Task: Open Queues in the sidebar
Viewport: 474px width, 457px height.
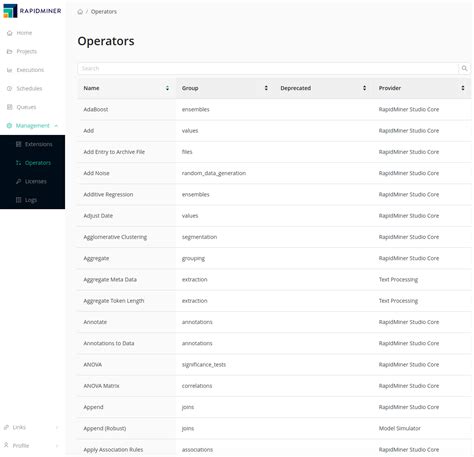Action: pyautogui.click(x=26, y=107)
